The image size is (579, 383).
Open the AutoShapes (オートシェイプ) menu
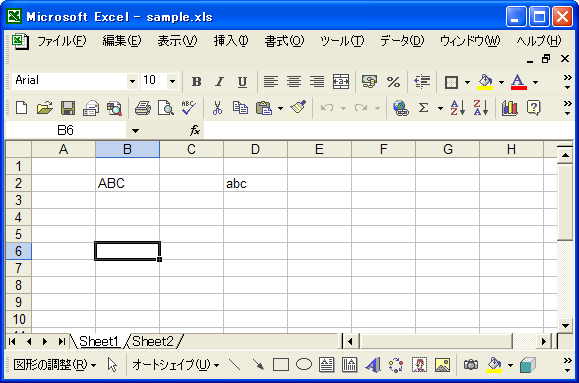[176, 365]
